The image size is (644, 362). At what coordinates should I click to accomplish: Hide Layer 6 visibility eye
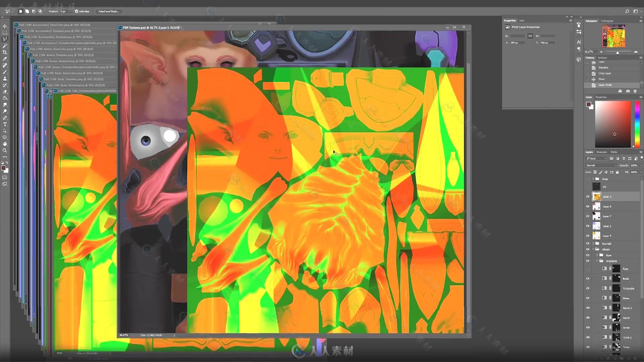coord(588,226)
